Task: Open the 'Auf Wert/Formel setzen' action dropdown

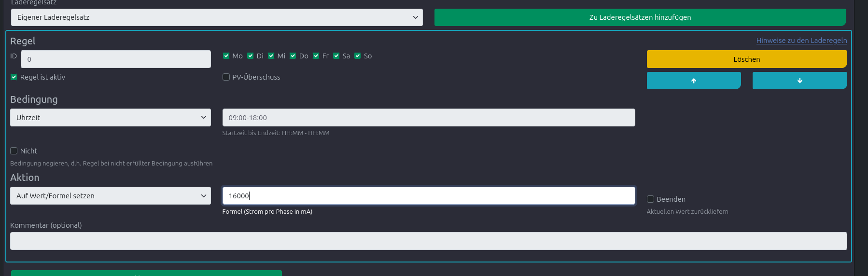Action: point(111,196)
